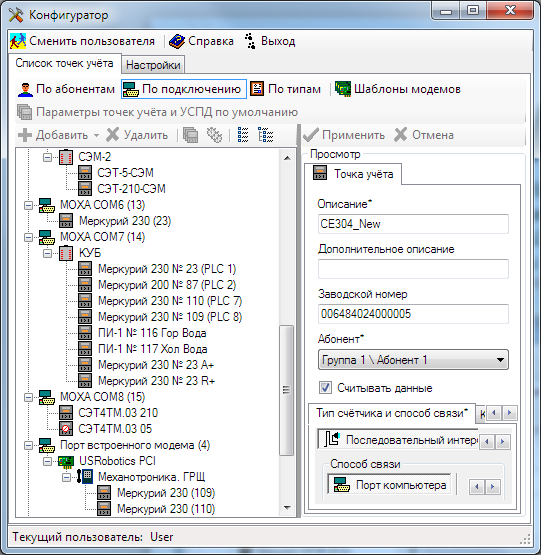Click the Отмена button label
The width and height of the screenshot is (541, 555).
point(433,135)
